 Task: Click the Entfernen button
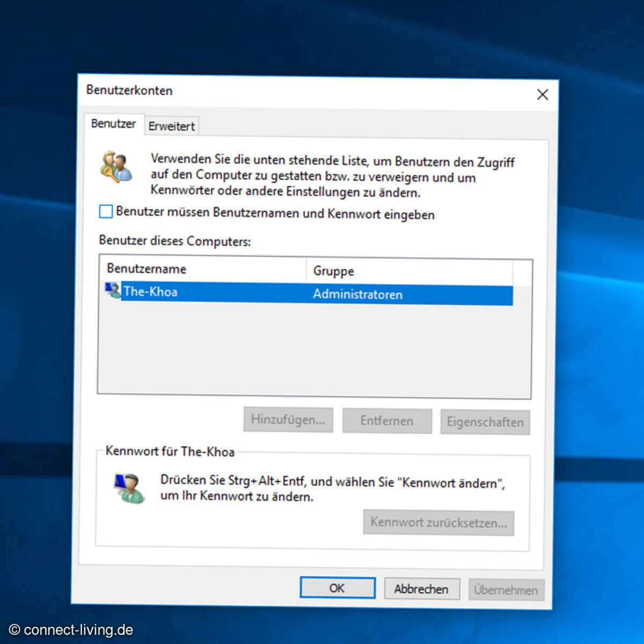(386, 421)
